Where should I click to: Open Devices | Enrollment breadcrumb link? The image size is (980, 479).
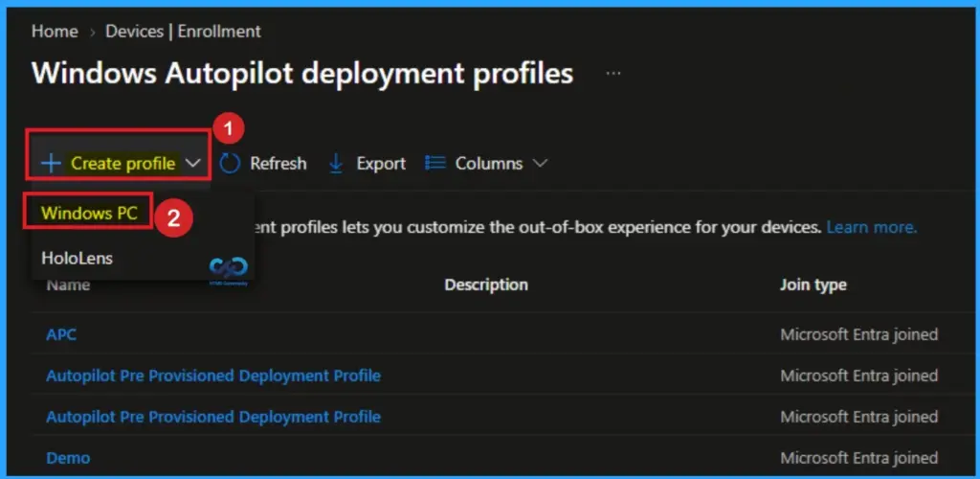(183, 32)
